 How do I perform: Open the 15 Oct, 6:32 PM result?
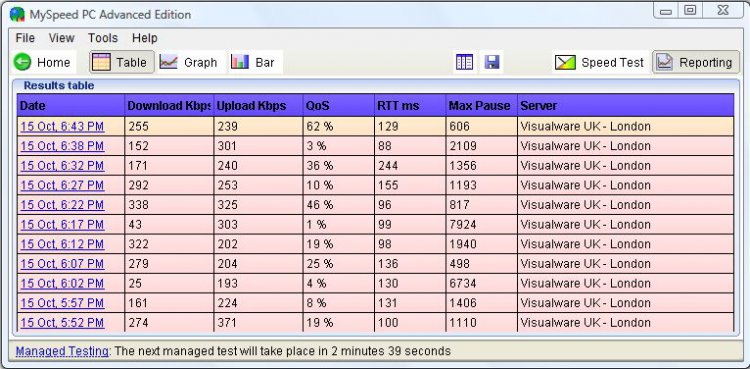(x=62, y=166)
